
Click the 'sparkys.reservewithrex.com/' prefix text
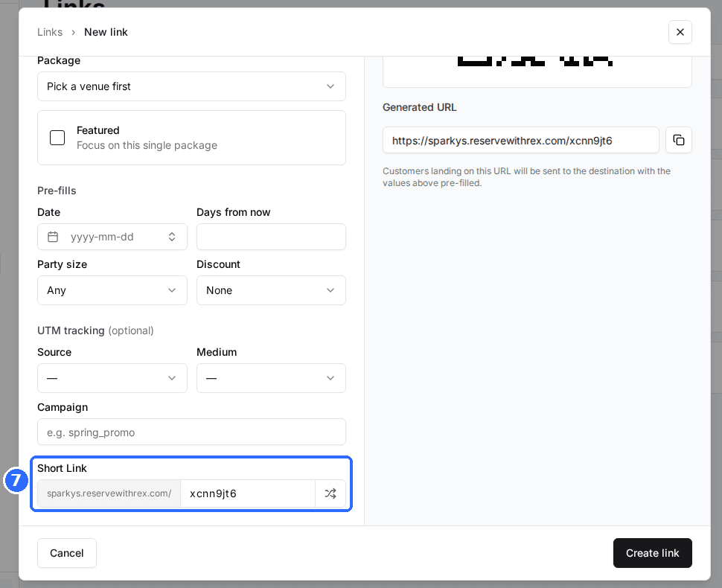pos(109,493)
